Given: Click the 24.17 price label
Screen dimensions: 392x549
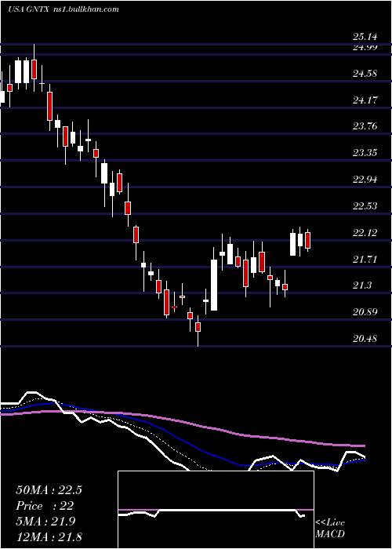Looking at the screenshot, I should pyautogui.click(x=365, y=100).
